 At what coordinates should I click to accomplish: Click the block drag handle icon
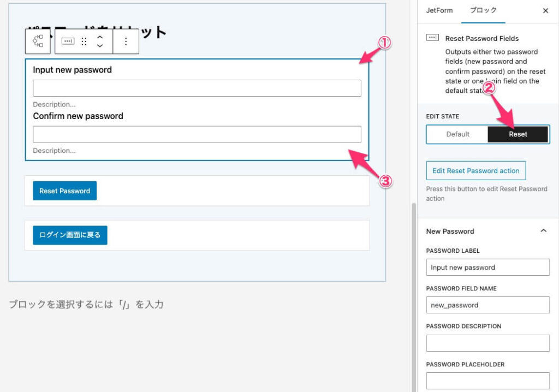tap(84, 41)
